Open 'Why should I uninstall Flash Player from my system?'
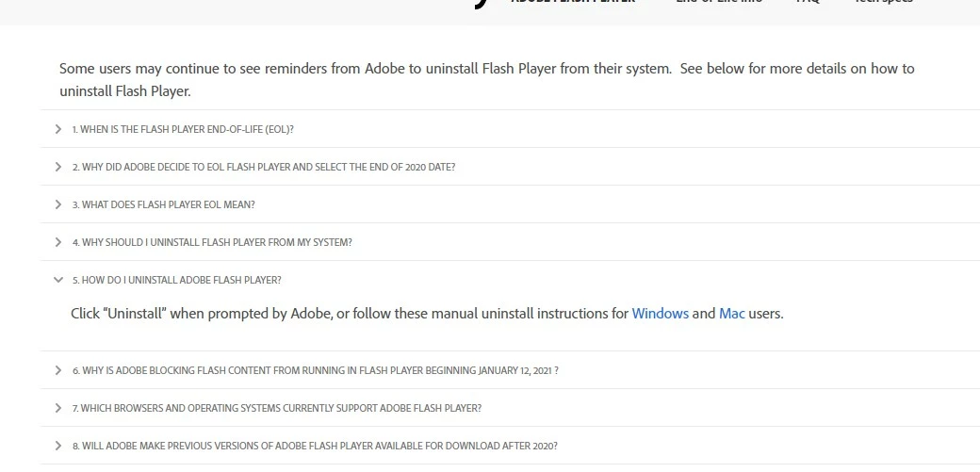 tap(212, 242)
